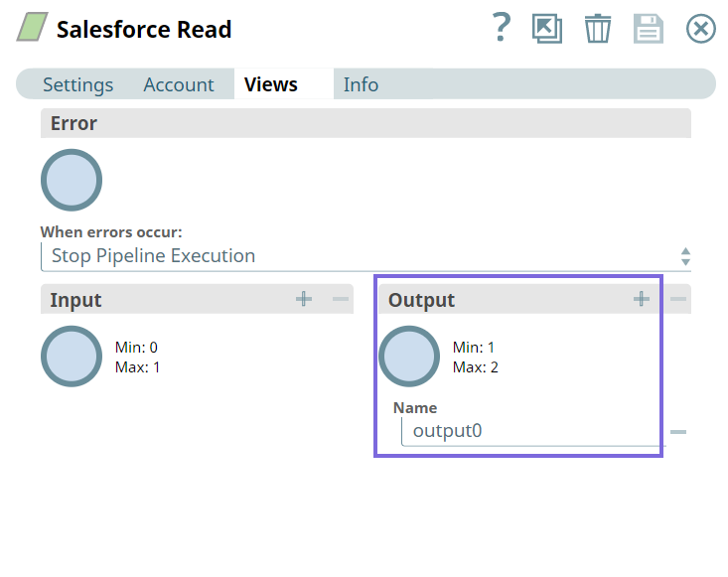The image size is (728, 577).
Task: Add an output view with the plus icon
Action: click(642, 299)
